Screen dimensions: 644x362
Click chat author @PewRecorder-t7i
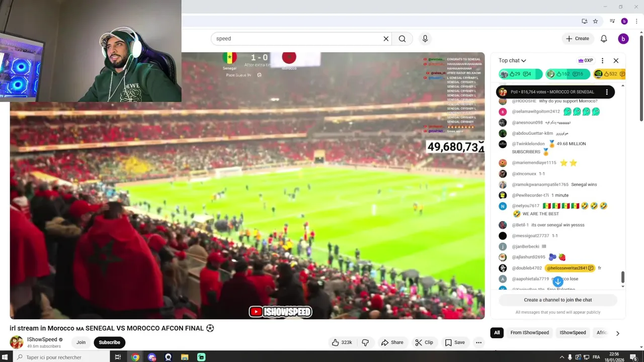pyautogui.click(x=530, y=195)
